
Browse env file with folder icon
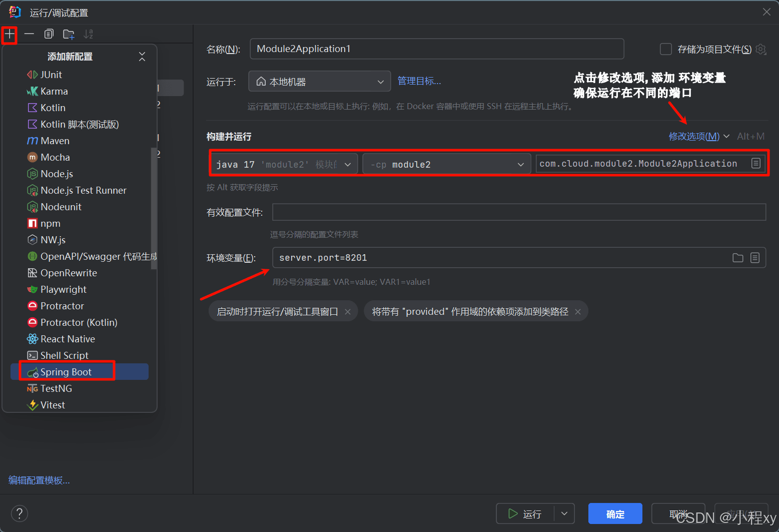tap(737, 258)
